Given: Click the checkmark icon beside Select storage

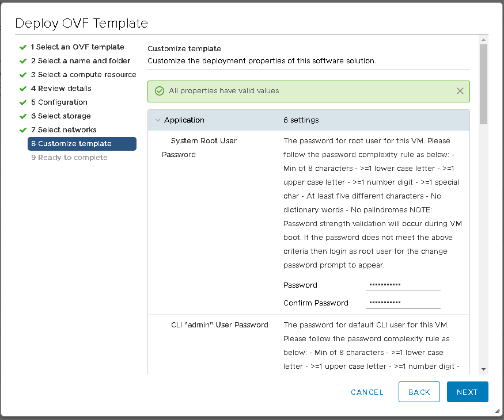Looking at the screenshot, I should (x=23, y=116).
